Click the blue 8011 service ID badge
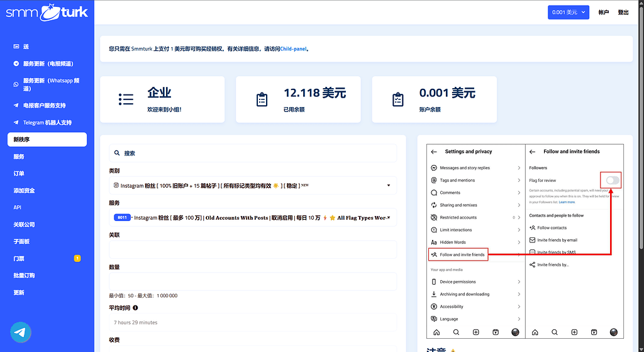644x352 pixels. pos(122,217)
